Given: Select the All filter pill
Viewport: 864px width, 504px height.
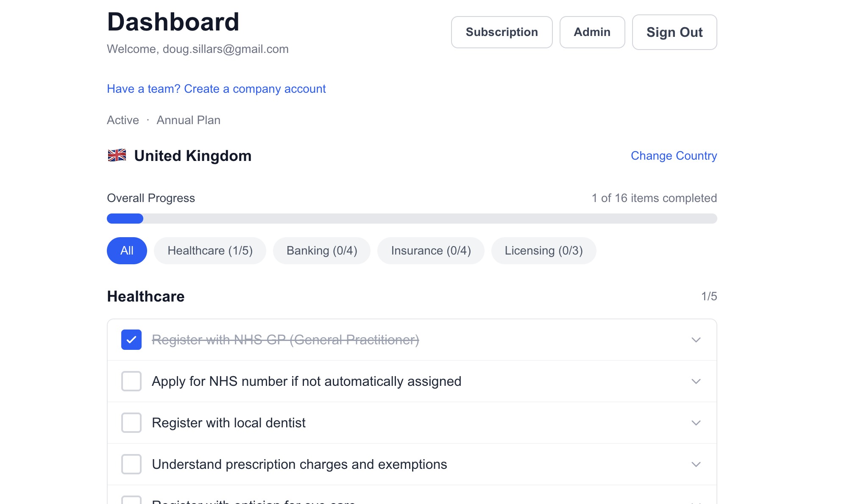Looking at the screenshot, I should point(126,250).
